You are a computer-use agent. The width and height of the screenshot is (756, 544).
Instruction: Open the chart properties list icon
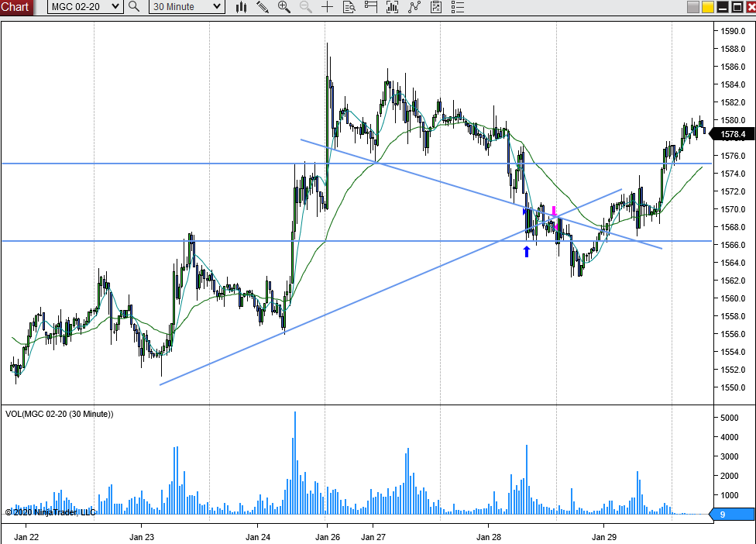(x=458, y=7)
